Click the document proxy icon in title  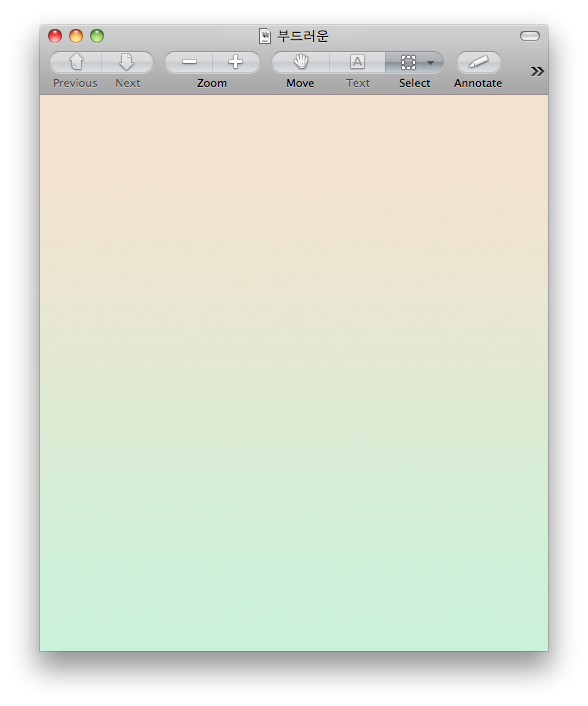coord(265,36)
